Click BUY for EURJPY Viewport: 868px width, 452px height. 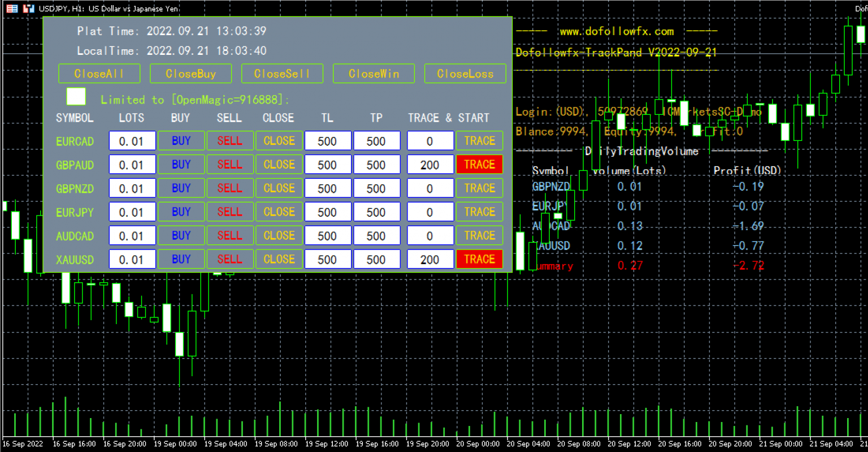click(x=181, y=212)
